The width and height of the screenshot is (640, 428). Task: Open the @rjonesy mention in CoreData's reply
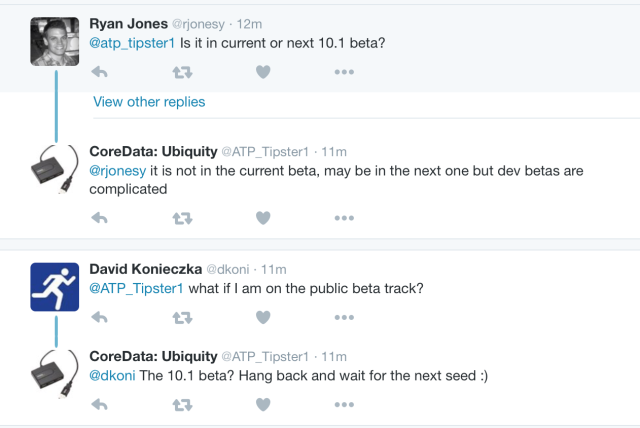118,171
